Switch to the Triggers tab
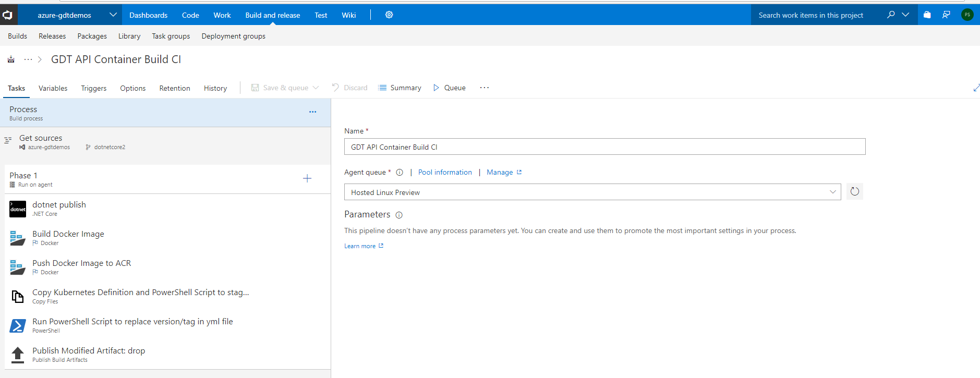Viewport: 980px width, 378px height. coord(94,88)
